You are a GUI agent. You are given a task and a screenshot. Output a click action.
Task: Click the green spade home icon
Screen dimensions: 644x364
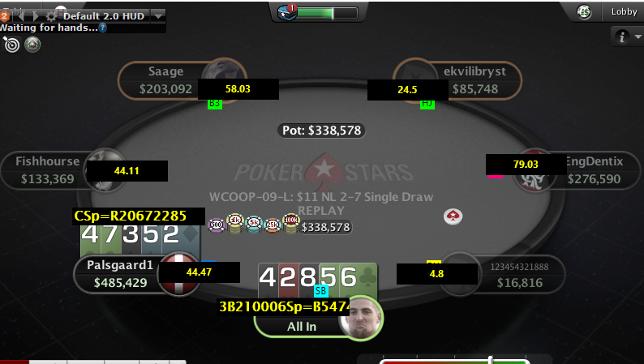click(x=32, y=44)
